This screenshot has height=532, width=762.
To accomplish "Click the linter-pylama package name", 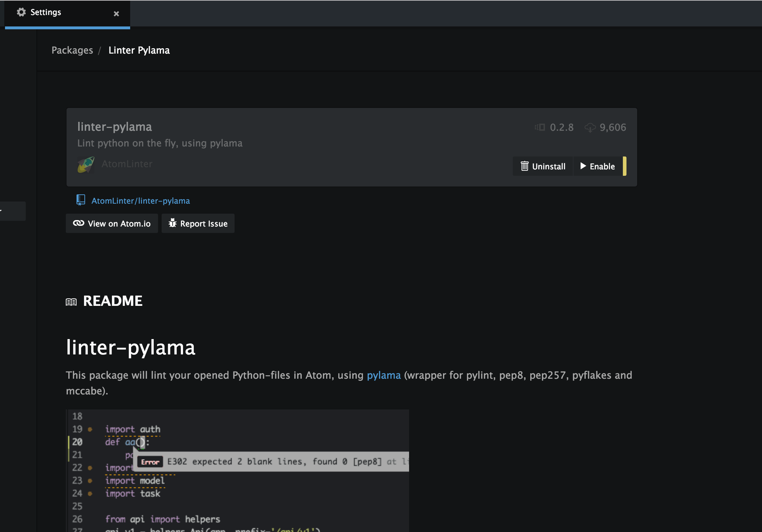I will tap(114, 127).
